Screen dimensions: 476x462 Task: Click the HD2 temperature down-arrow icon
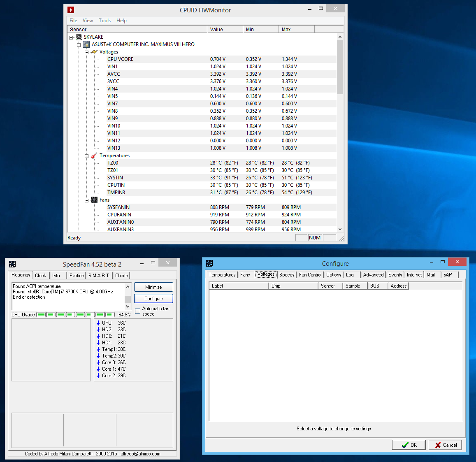(x=98, y=330)
